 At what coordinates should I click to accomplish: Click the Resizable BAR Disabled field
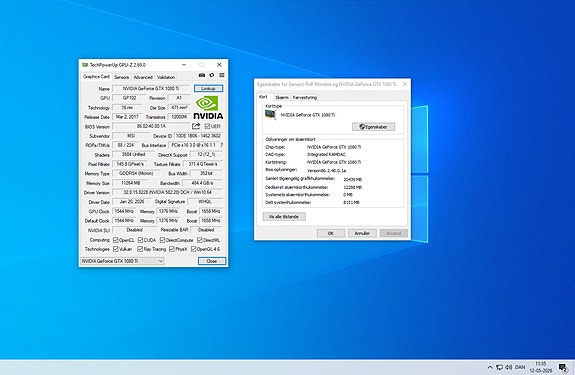coord(206,230)
